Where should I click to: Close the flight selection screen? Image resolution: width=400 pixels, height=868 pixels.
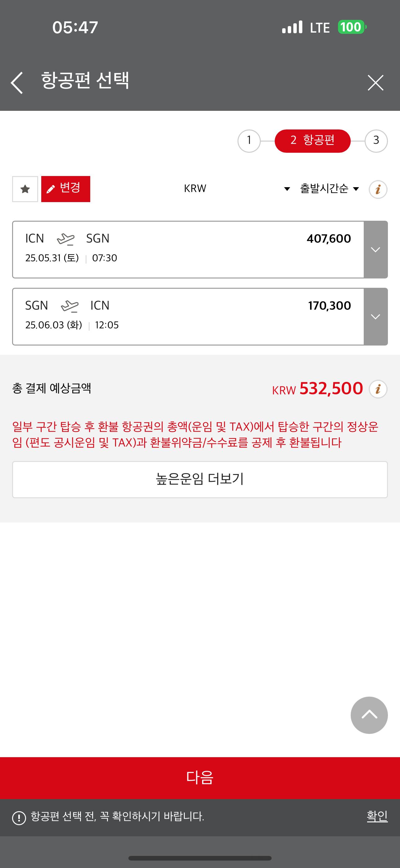click(376, 83)
